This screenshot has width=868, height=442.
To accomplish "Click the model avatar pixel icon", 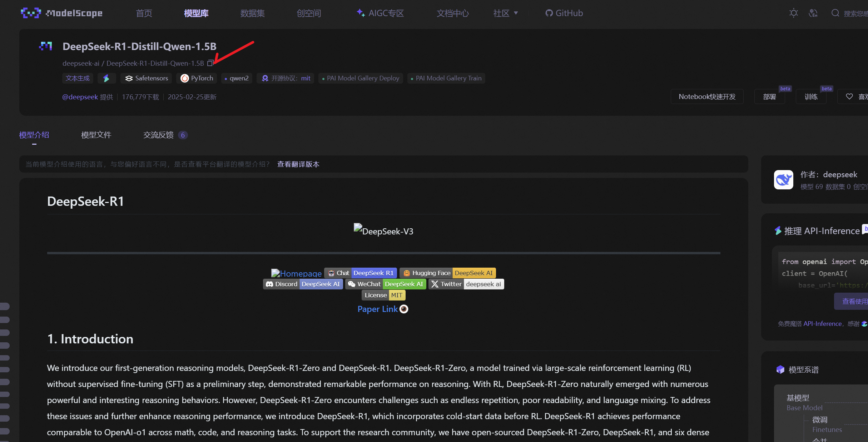I will tap(45, 46).
